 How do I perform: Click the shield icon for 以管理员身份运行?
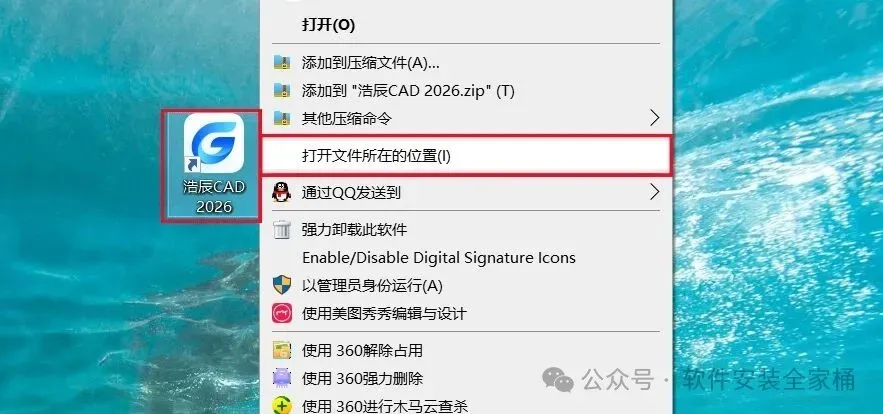[282, 285]
